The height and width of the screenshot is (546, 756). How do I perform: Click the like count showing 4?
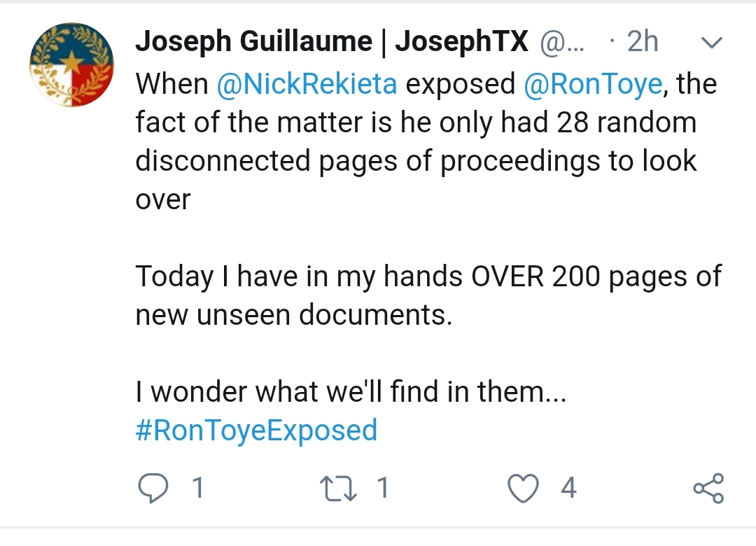[569, 488]
